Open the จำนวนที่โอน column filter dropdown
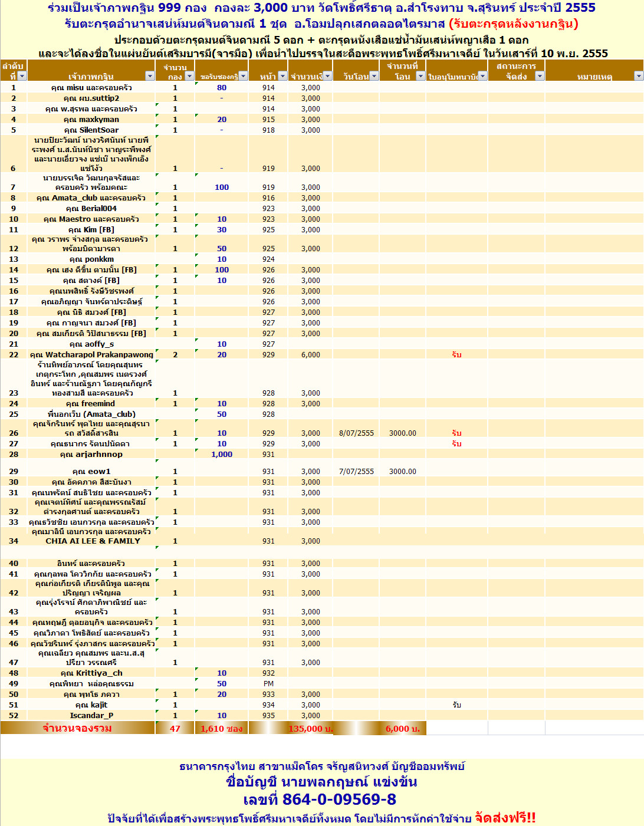This screenshot has width=644, height=826. click(420, 76)
